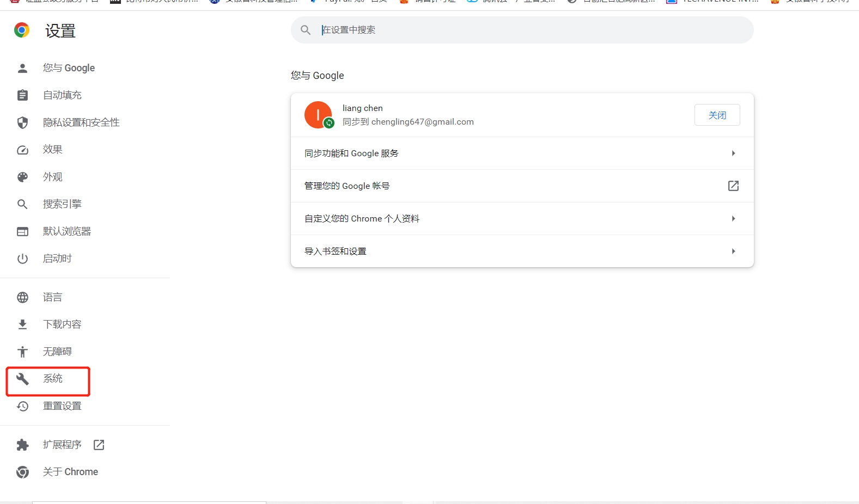Viewport: 859px width, 504px height.
Task: Click the 效果 speedometer icon
Action: (x=22, y=150)
